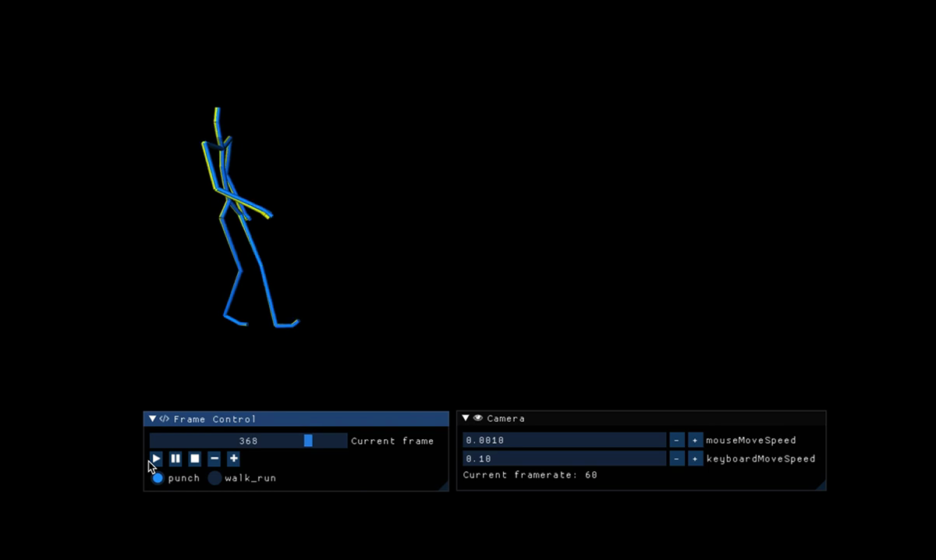The image size is (936, 560).
Task: Collapse the Frame Control panel triangle
Action: coord(153,419)
